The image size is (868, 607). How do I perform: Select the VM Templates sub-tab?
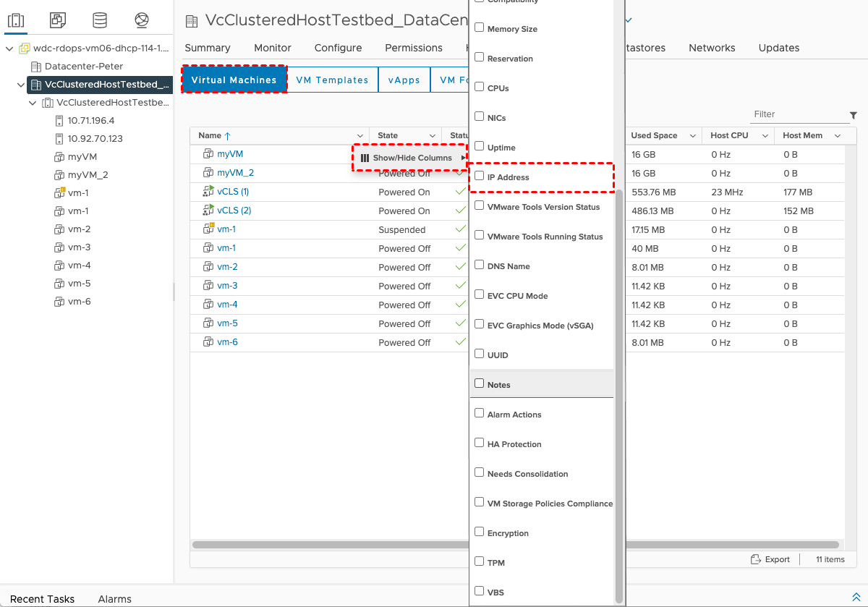pos(332,80)
